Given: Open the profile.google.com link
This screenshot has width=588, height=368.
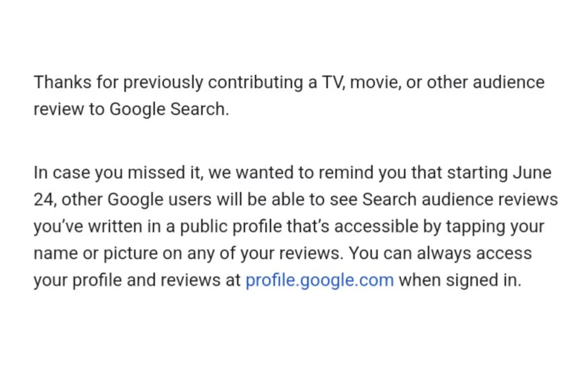Looking at the screenshot, I should coord(319,280).
